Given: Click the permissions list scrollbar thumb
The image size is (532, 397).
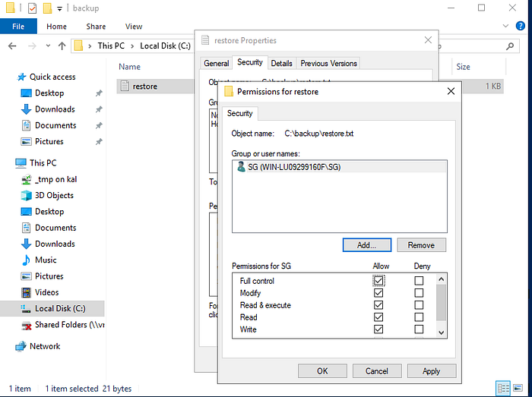Looking at the screenshot, I should [441, 302].
